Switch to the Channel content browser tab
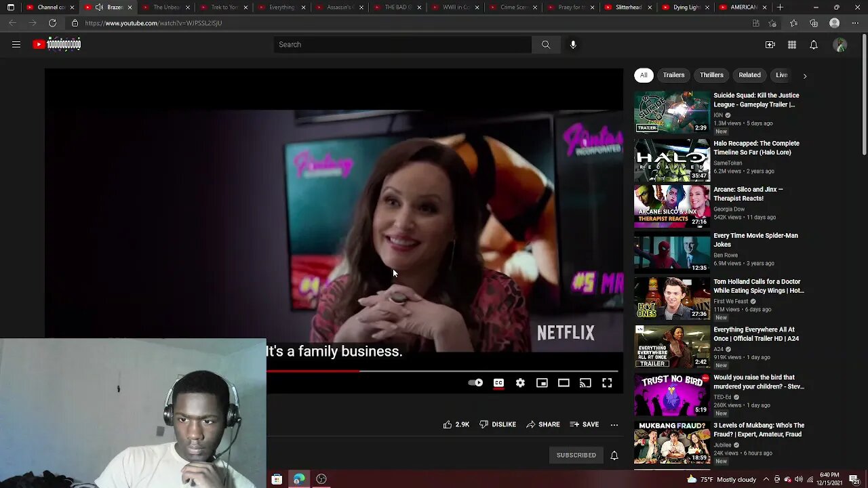Image resolution: width=868 pixels, height=488 pixels. tap(50, 7)
